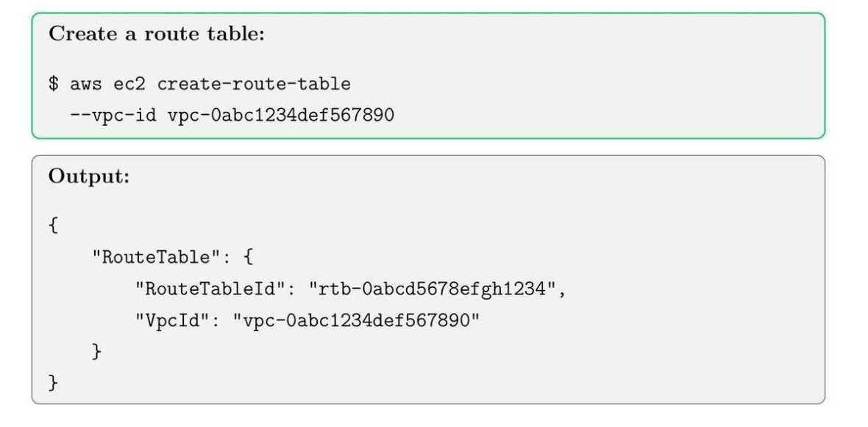Image resolution: width=868 pixels, height=427 pixels.
Task: Click the opening curly brace of the output
Action: tap(53, 225)
